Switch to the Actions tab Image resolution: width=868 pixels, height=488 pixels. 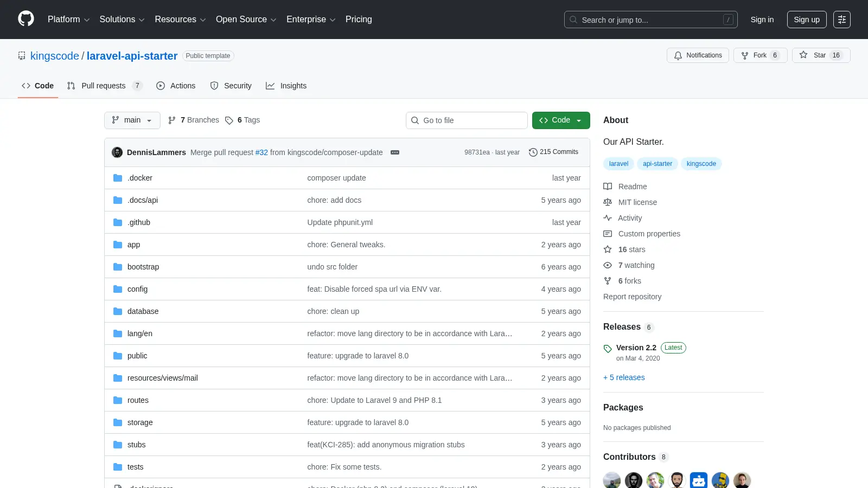(176, 86)
